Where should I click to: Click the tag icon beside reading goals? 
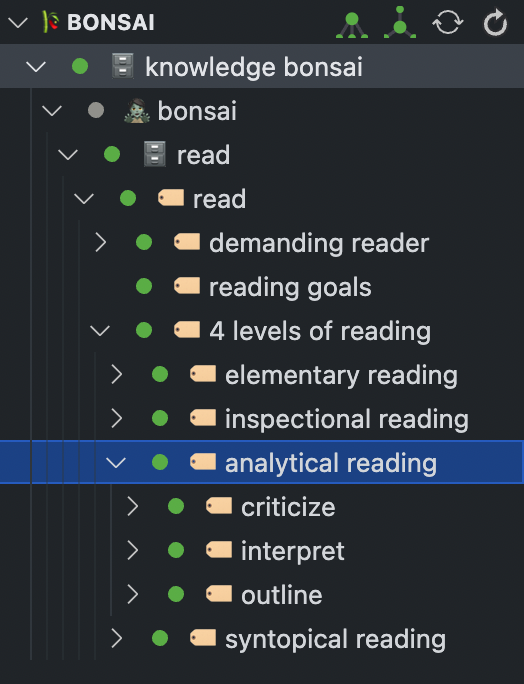click(187, 286)
